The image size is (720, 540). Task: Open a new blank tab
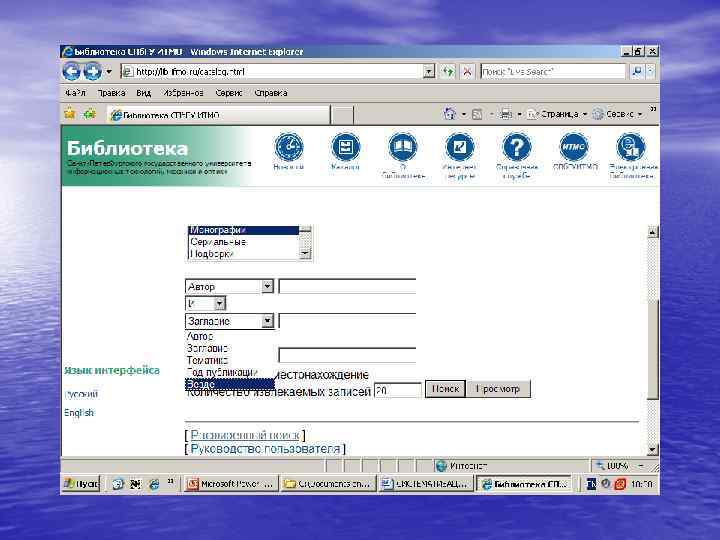tap(343, 115)
